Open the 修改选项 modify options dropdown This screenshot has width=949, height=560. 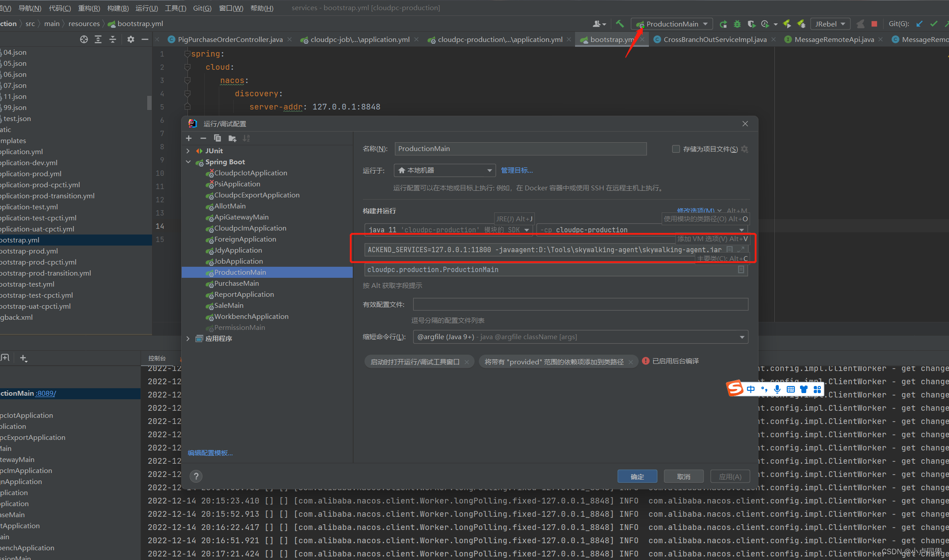[699, 211]
